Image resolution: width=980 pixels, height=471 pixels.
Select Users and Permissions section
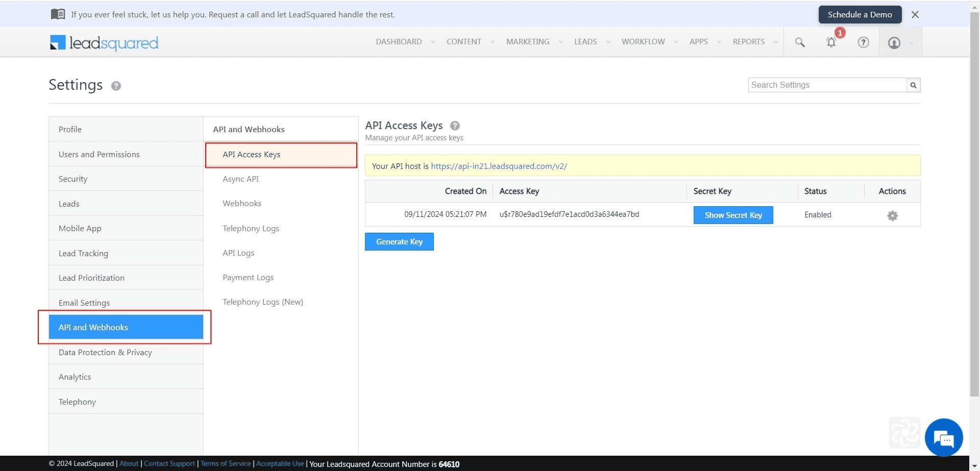pos(126,155)
